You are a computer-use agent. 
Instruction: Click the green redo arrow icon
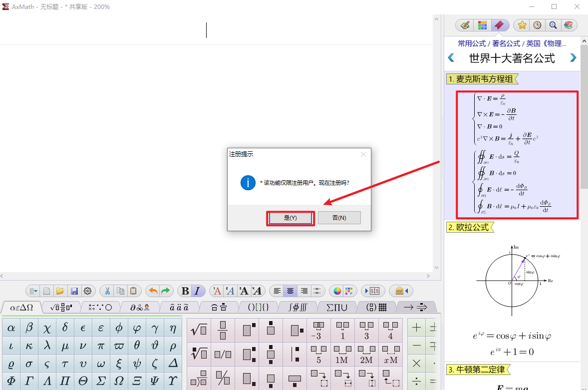coord(166,291)
